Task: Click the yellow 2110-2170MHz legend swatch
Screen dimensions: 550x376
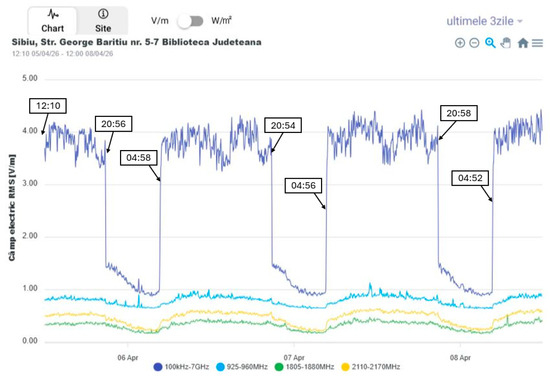Action: click(x=345, y=367)
